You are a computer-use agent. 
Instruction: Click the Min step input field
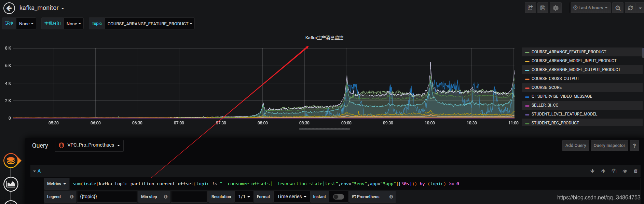coord(189,197)
